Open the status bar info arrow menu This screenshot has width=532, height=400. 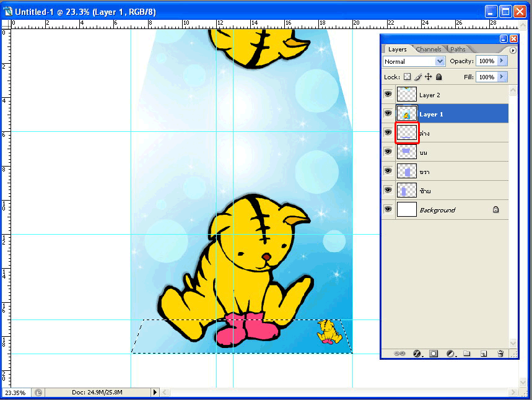[155, 393]
